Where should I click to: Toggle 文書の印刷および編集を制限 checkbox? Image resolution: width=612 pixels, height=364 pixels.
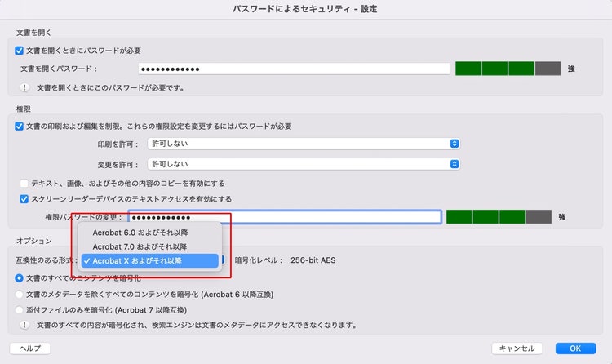coord(19,127)
